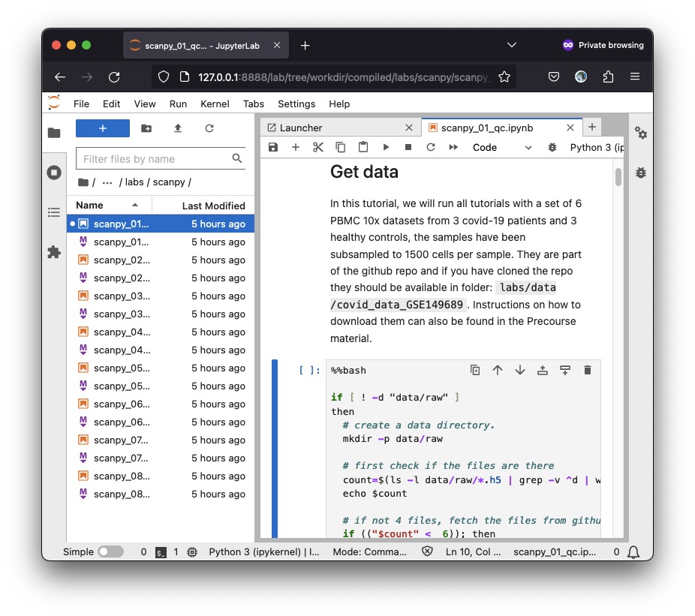
Task: Move the cell down with arrow icon
Action: [x=520, y=370]
